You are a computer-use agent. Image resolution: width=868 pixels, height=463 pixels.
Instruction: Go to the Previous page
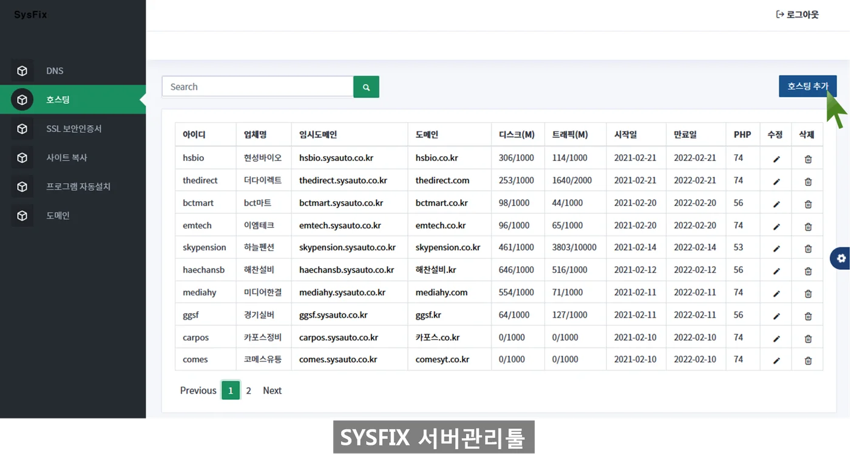(198, 391)
